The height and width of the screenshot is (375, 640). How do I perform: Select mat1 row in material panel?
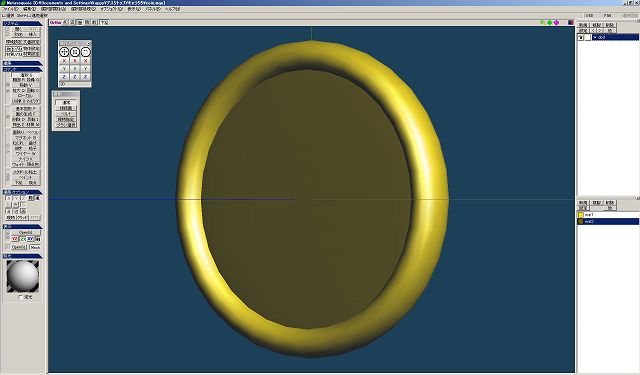tap(608, 215)
